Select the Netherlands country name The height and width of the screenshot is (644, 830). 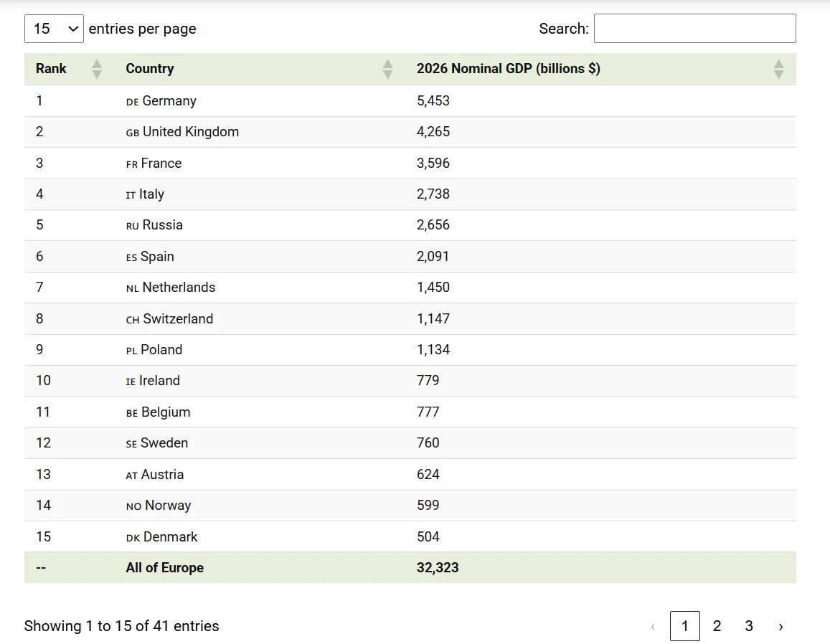coord(179,288)
